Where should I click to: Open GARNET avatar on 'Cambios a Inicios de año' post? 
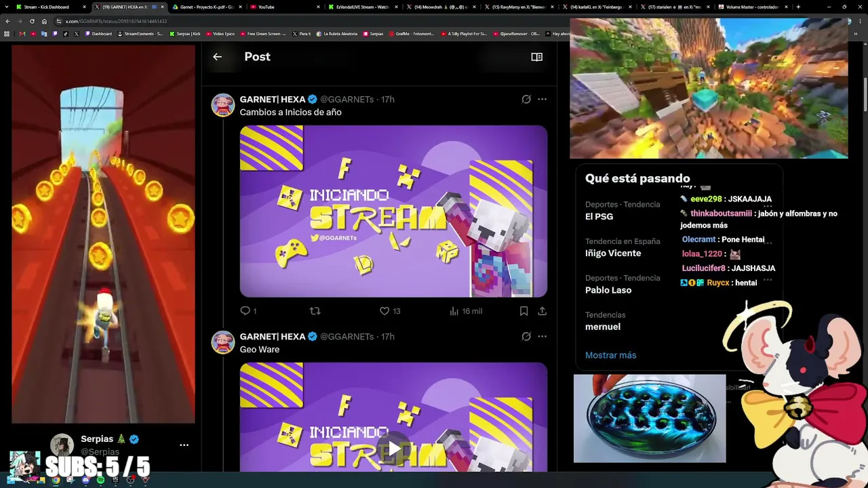coord(223,105)
